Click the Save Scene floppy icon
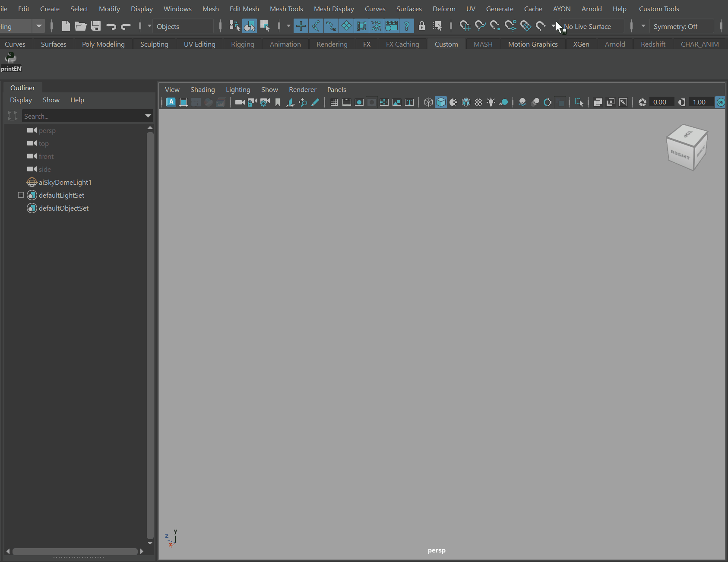The width and height of the screenshot is (728, 562). tap(96, 26)
